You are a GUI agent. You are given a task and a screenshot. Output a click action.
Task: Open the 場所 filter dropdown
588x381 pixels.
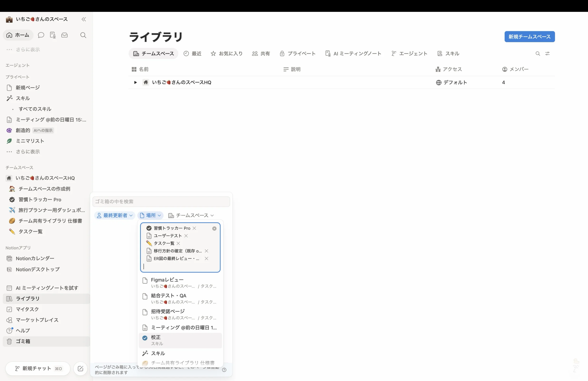(x=151, y=216)
